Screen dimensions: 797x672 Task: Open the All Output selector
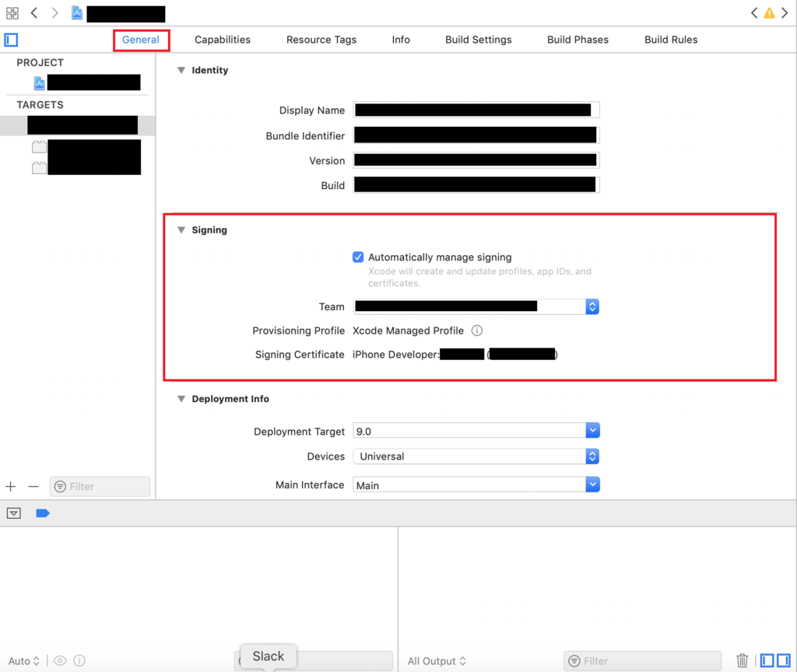[x=437, y=661]
